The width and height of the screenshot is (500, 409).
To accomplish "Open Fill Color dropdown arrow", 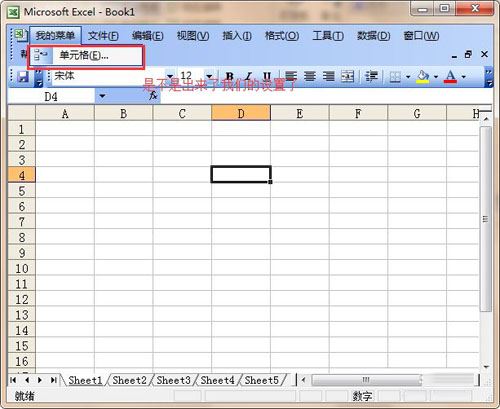I will click(436, 77).
